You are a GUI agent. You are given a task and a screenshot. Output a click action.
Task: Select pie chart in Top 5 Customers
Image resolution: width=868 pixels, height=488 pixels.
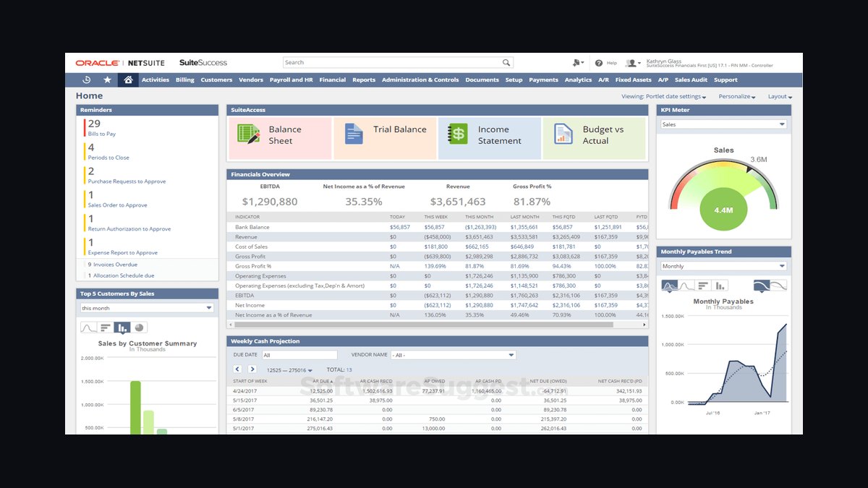(139, 328)
